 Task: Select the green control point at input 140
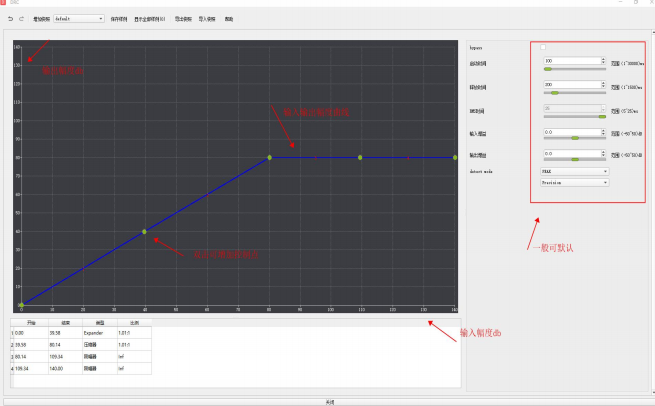click(x=455, y=157)
